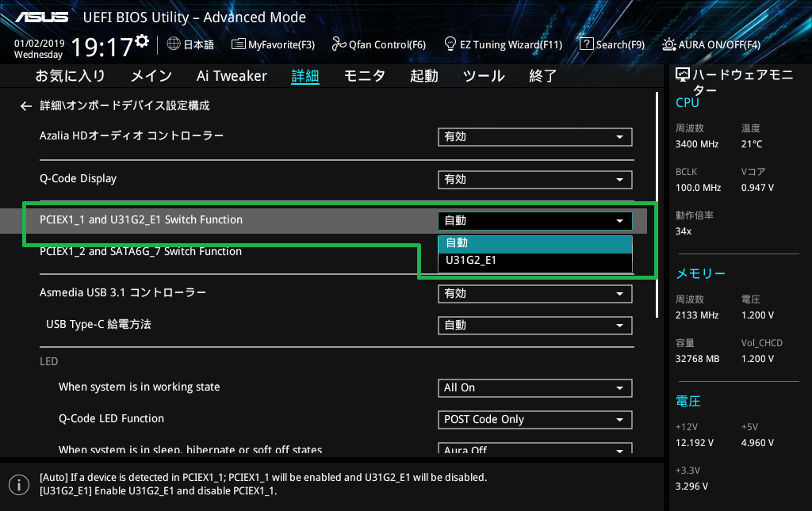Choose 自動 option in open list
Viewport: 812px width, 511px height.
click(x=535, y=243)
